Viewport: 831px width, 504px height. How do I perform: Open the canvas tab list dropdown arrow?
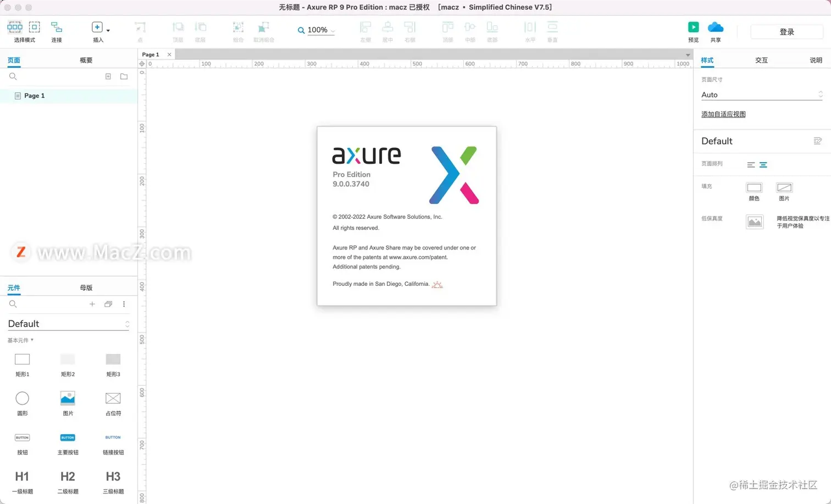click(688, 55)
